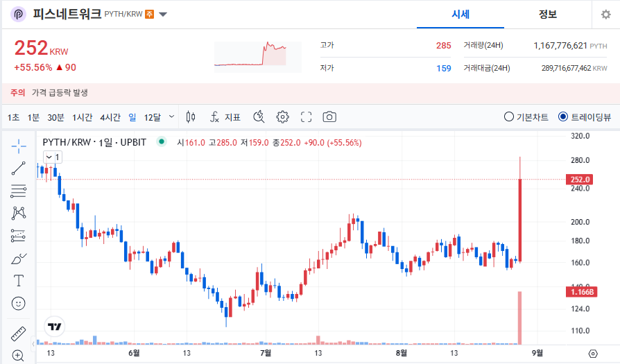Click the Pyth Network coin logo
This screenshot has width=620, height=364.
click(x=18, y=15)
